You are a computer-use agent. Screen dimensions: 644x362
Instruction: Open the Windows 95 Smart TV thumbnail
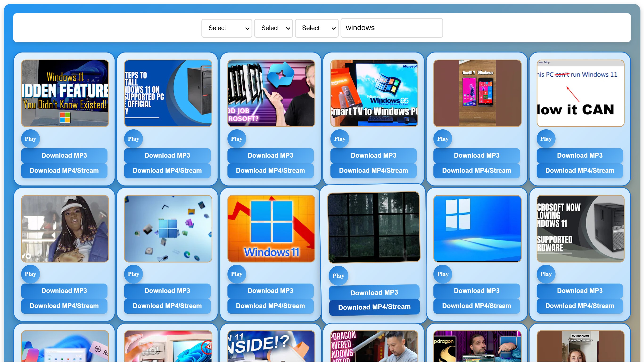pos(374,93)
